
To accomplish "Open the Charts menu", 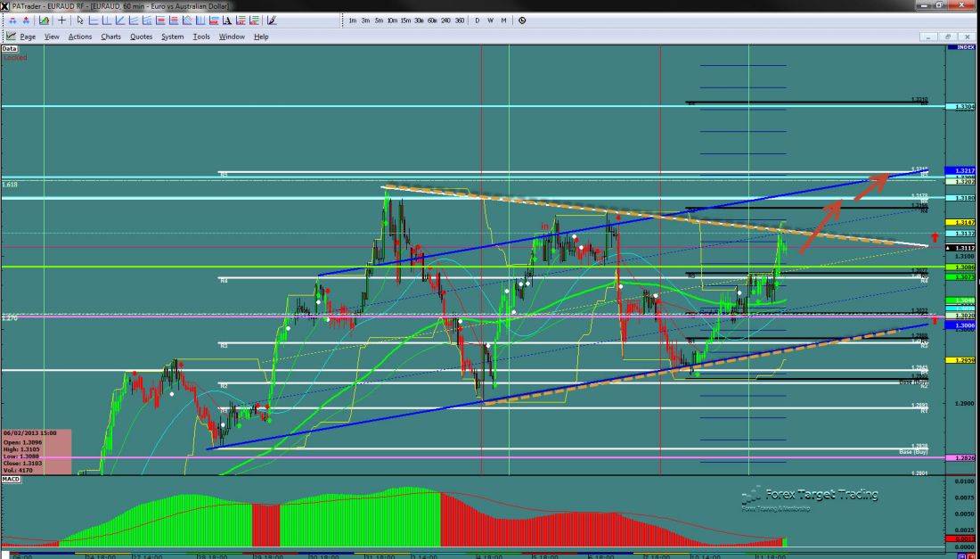I will [x=110, y=37].
